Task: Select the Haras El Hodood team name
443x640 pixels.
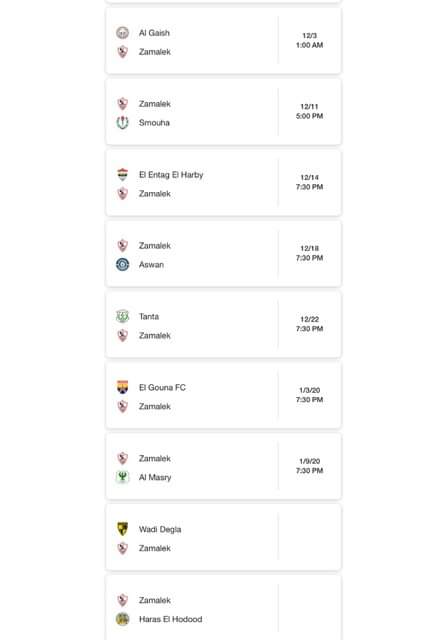Action: tap(170, 619)
